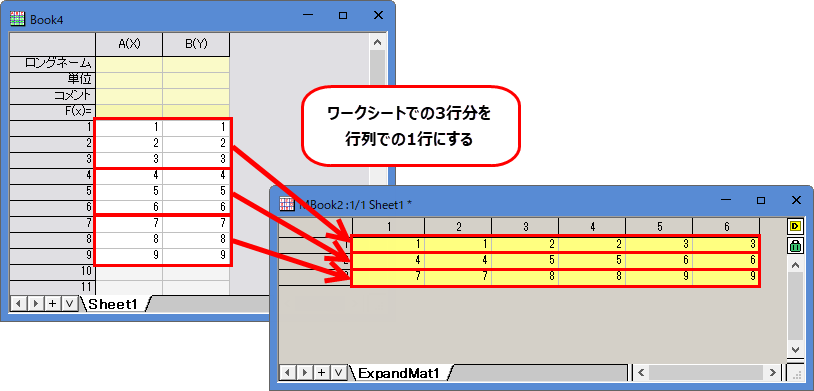814x391 pixels.
Task: Click the MBook2 matrix window icon
Action: coord(287,204)
